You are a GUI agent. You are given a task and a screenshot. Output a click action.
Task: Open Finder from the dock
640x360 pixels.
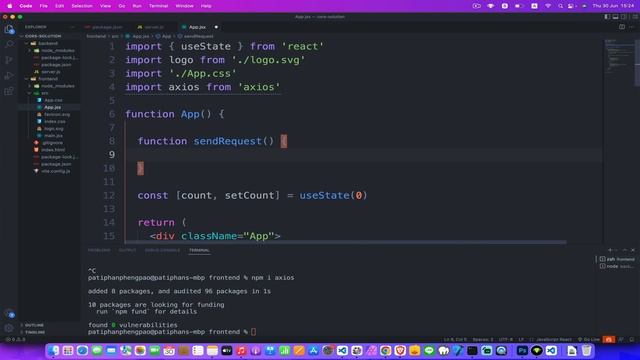(53, 350)
